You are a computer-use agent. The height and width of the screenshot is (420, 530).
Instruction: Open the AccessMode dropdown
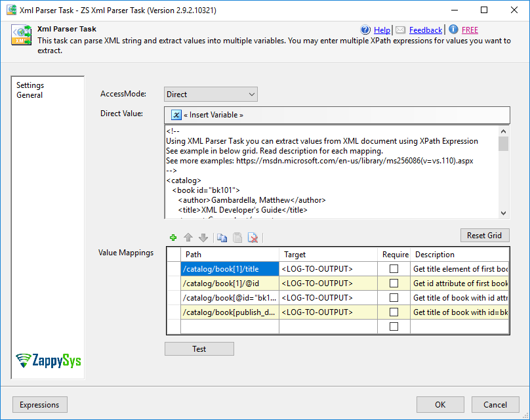pos(211,94)
